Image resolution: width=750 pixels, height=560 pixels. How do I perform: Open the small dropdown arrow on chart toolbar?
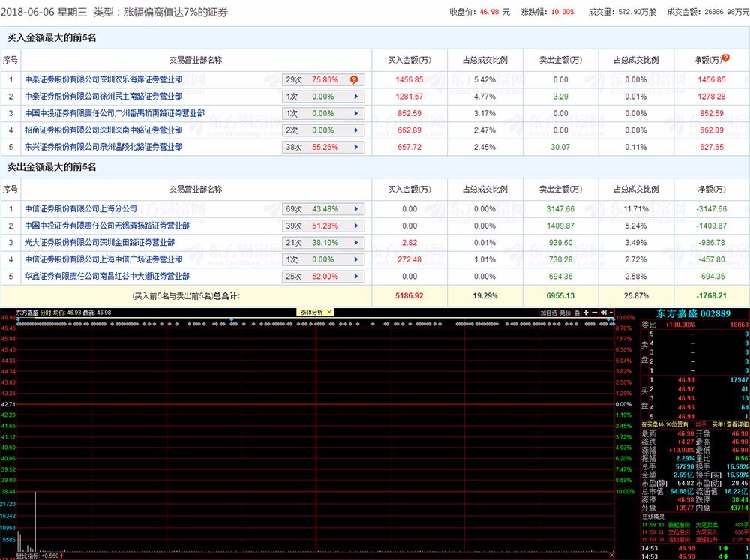click(611, 313)
